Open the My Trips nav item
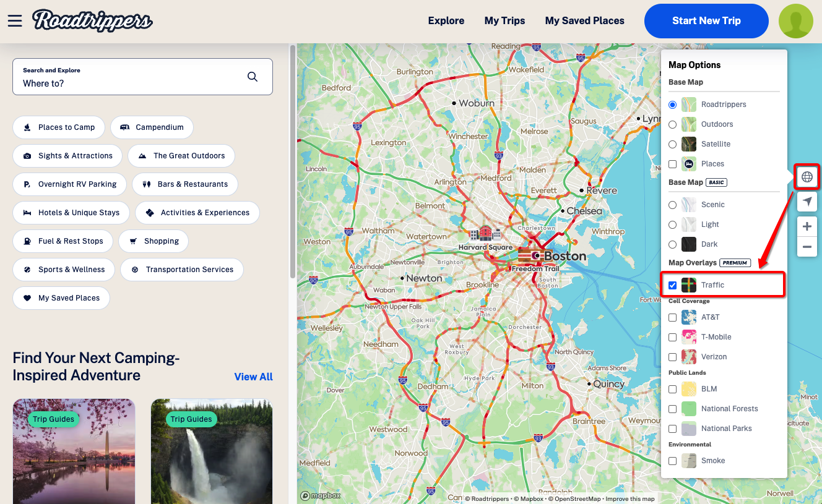This screenshot has height=504, width=822. tap(504, 21)
